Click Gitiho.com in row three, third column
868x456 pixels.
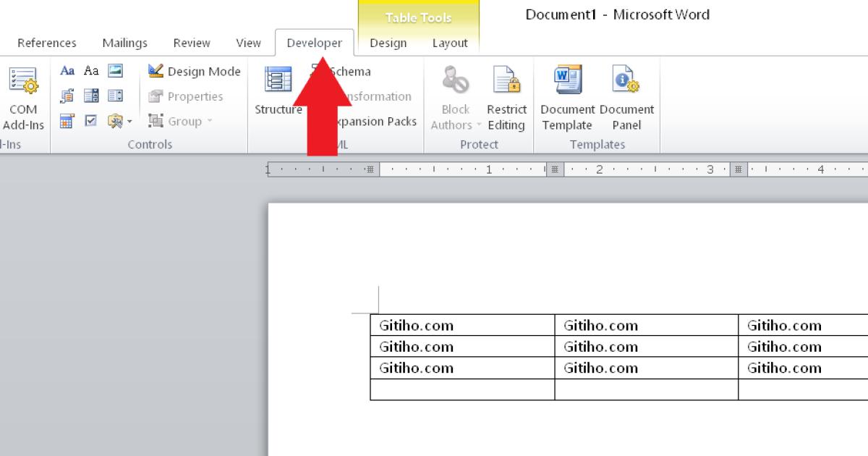click(x=785, y=368)
